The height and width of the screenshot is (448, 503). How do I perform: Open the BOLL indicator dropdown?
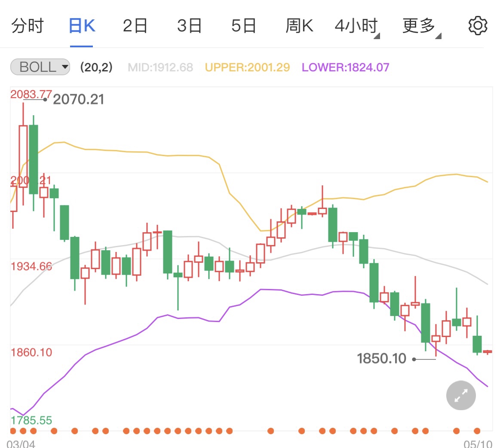coord(40,67)
